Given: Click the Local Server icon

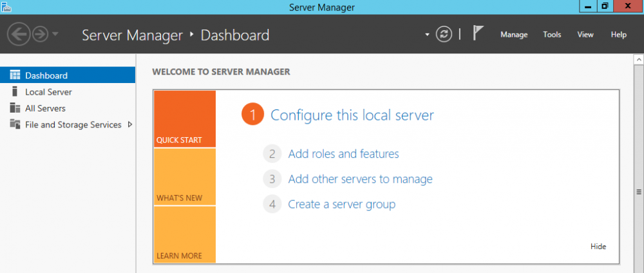Looking at the screenshot, I should coord(15,92).
